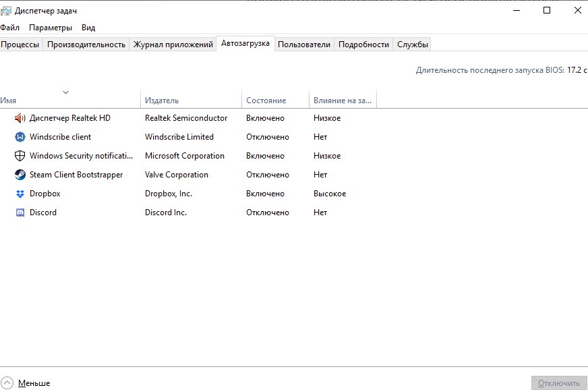Viewport: 588px width, 392px height.
Task: Click Низкое impact in Realtek row
Action: [327, 118]
